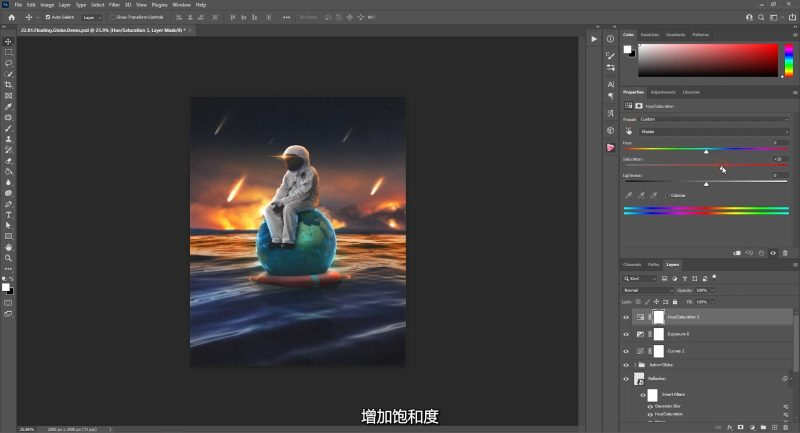Click the color picker gradient field
This screenshot has width=800, height=433.
tap(708, 60)
